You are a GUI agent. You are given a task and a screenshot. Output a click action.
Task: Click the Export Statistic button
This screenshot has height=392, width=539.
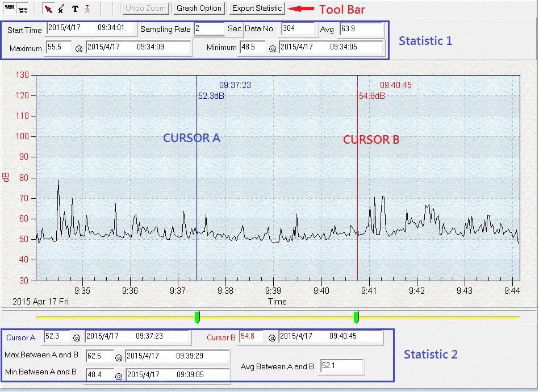coord(257,8)
